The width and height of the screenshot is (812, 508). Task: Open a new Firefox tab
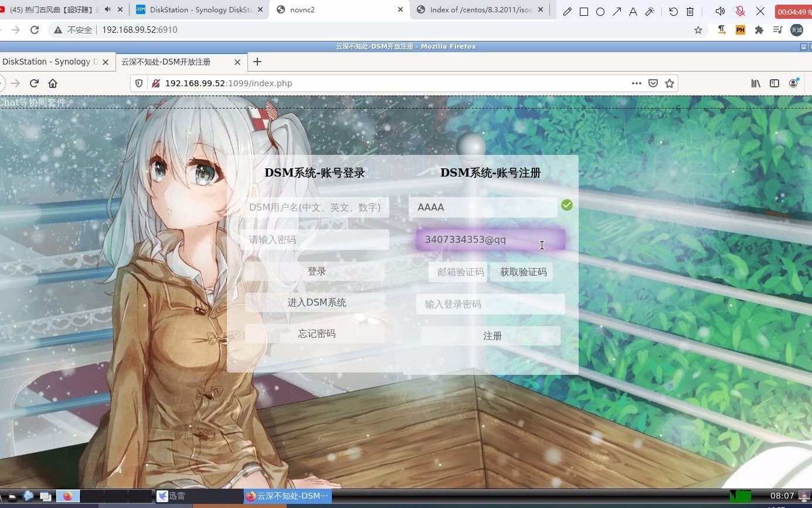[257, 62]
